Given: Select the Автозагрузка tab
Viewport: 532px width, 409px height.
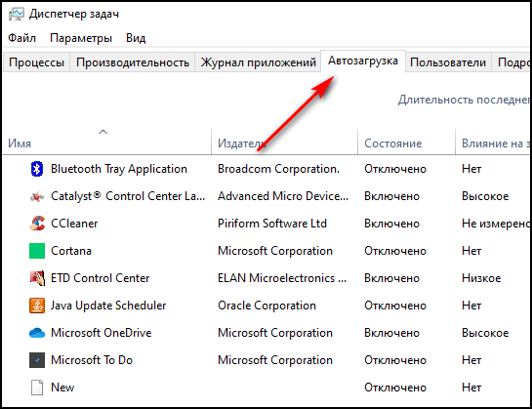Looking at the screenshot, I should 363,61.
